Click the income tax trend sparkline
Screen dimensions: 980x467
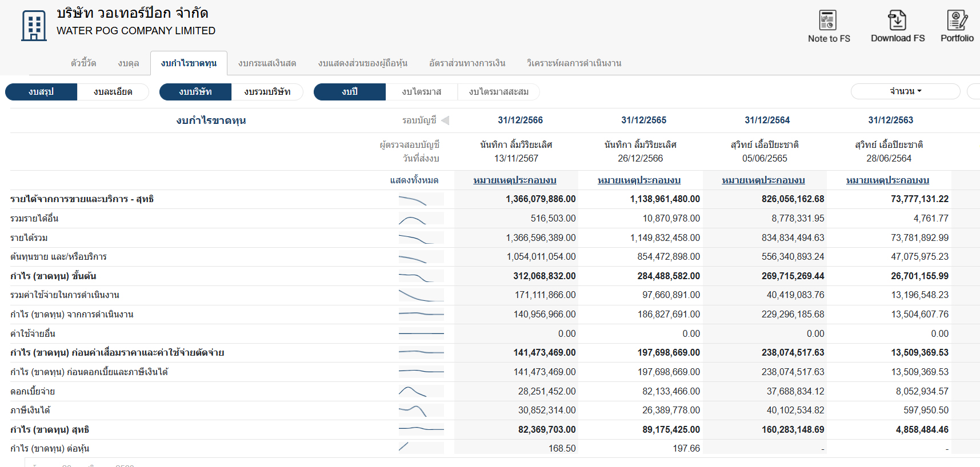pyautogui.click(x=421, y=410)
